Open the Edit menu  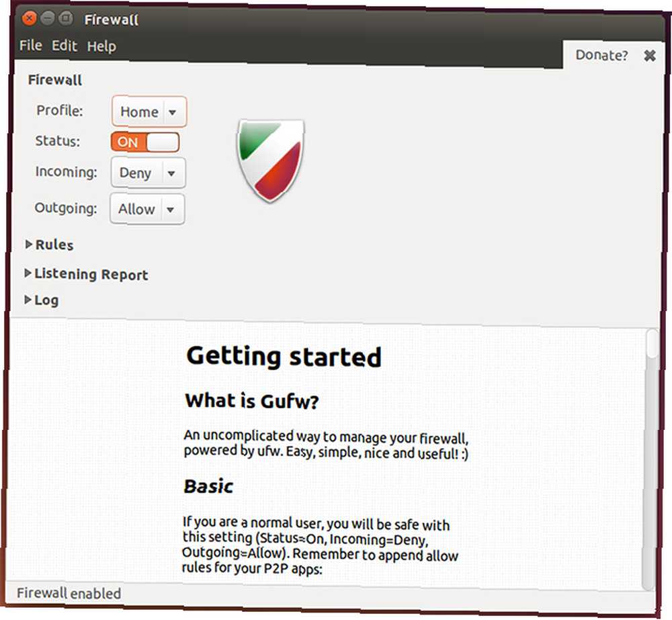coord(65,46)
